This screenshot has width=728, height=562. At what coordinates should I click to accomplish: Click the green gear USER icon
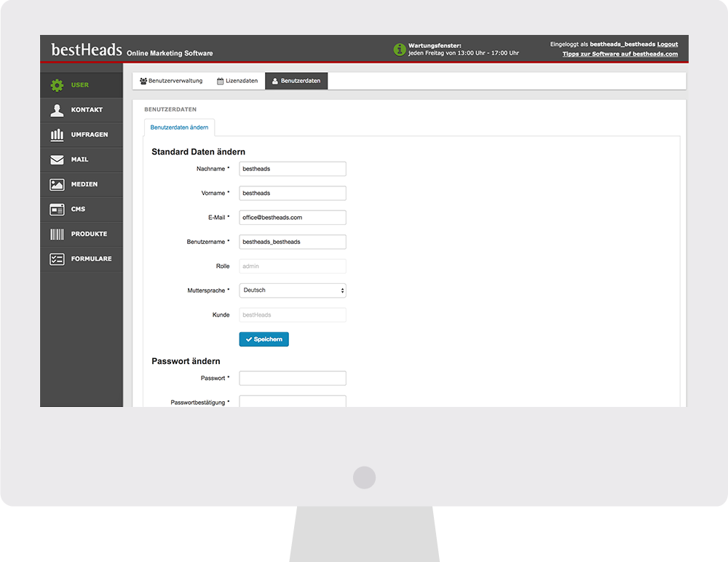point(57,85)
